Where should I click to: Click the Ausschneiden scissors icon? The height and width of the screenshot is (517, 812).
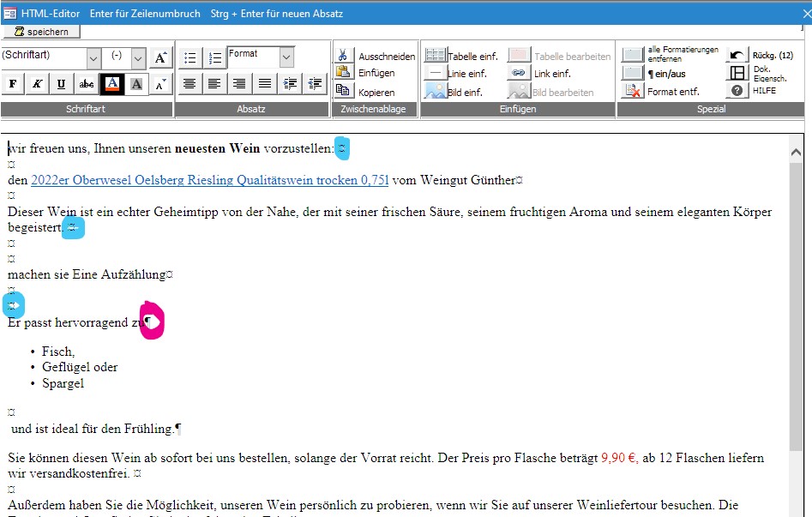click(x=344, y=56)
